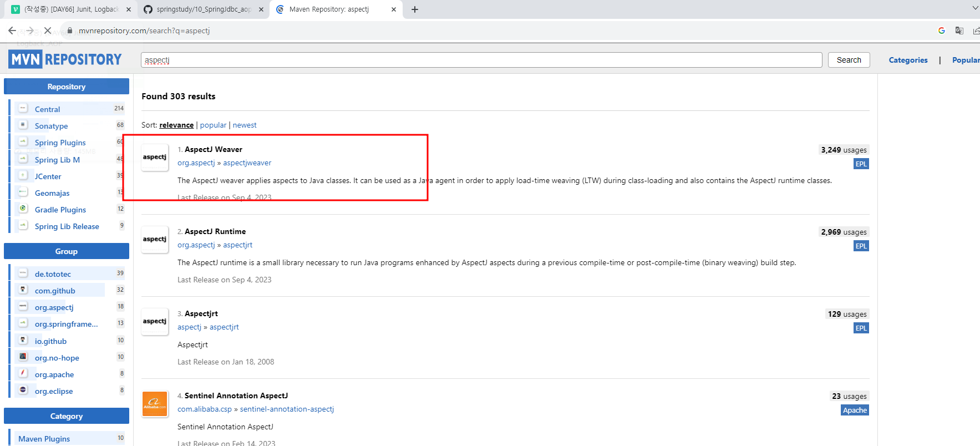Close the Maven Repository tab

tap(394, 9)
